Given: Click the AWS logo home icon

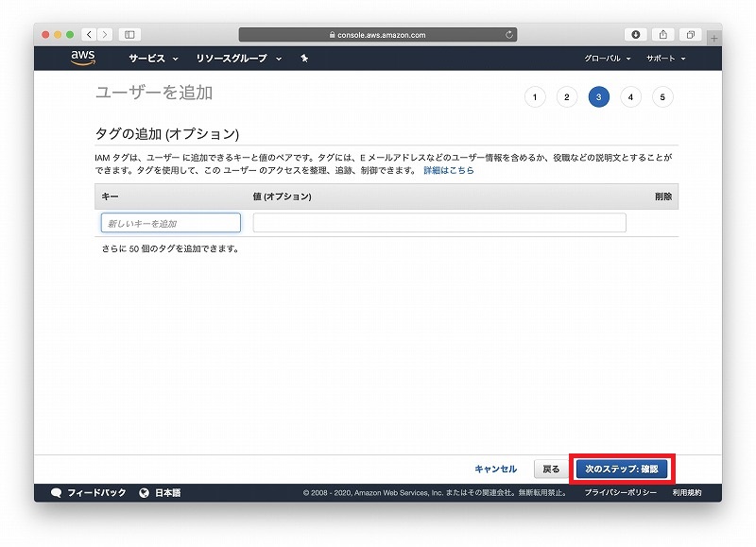Looking at the screenshot, I should 83,58.
